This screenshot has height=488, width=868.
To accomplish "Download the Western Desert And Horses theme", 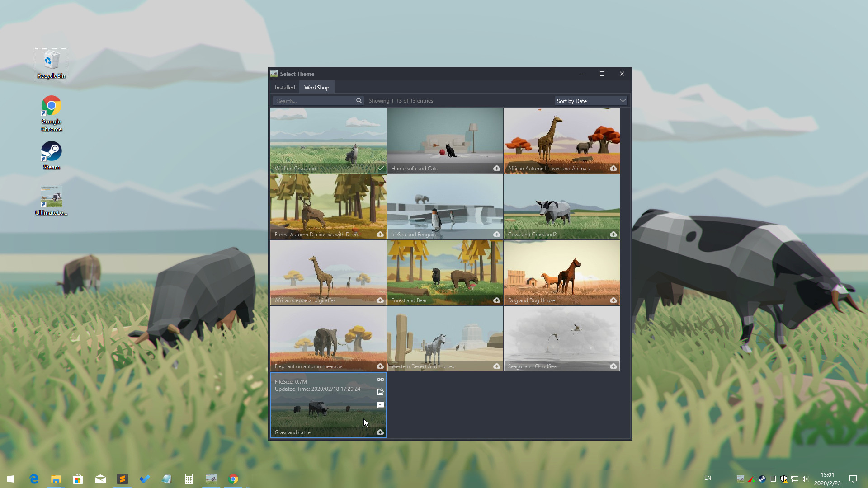I will click(496, 366).
